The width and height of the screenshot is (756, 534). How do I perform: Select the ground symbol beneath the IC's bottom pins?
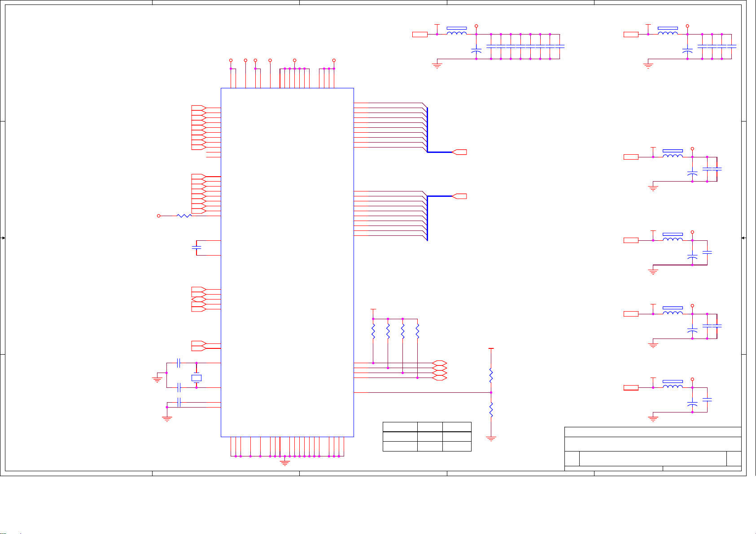[285, 462]
